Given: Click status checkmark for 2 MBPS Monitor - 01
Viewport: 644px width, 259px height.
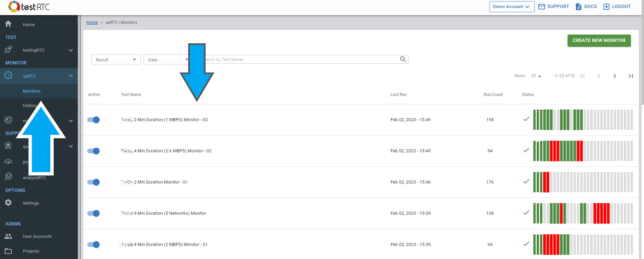Looking at the screenshot, I should click(x=526, y=244).
